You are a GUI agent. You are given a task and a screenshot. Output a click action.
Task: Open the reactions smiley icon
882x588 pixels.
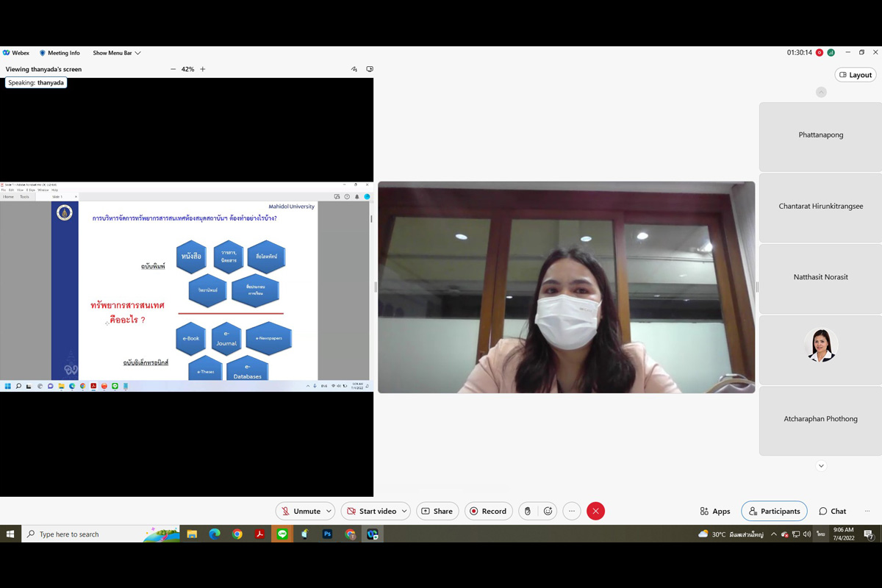point(548,511)
